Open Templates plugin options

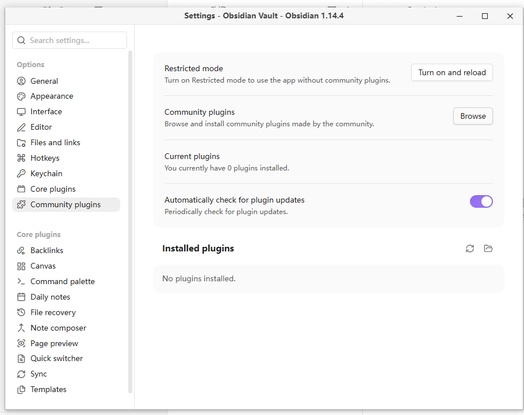pyautogui.click(x=67, y=389)
